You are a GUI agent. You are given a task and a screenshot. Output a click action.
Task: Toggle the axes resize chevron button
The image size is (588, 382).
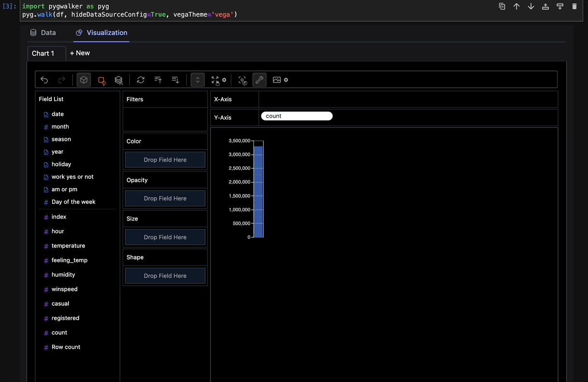197,80
